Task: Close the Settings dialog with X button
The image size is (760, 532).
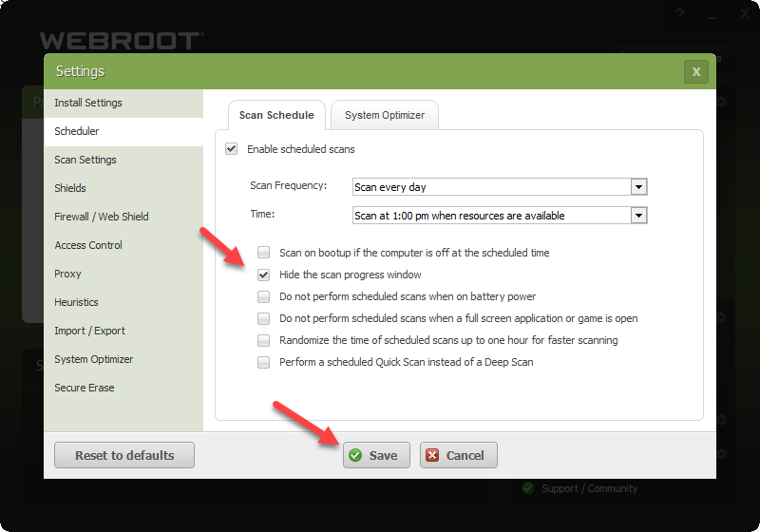Action: 696,71
